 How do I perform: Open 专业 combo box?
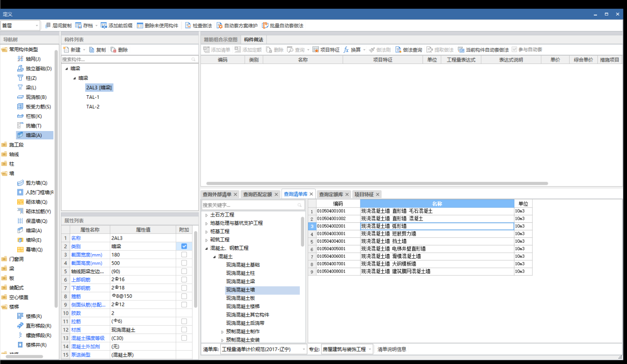[x=347, y=349]
